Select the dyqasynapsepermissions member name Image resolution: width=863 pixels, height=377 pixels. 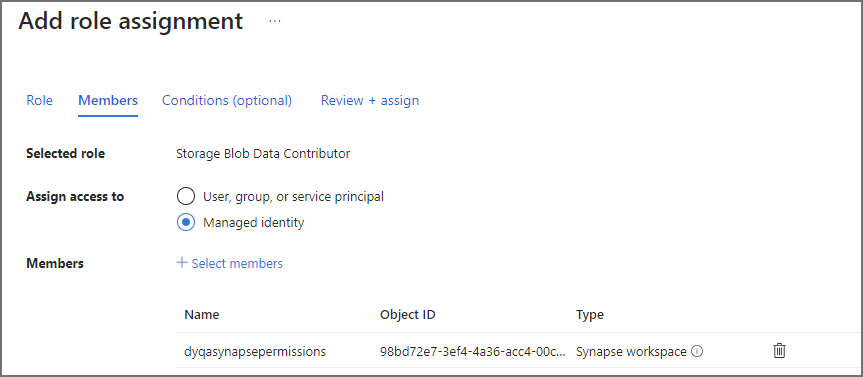pos(255,351)
